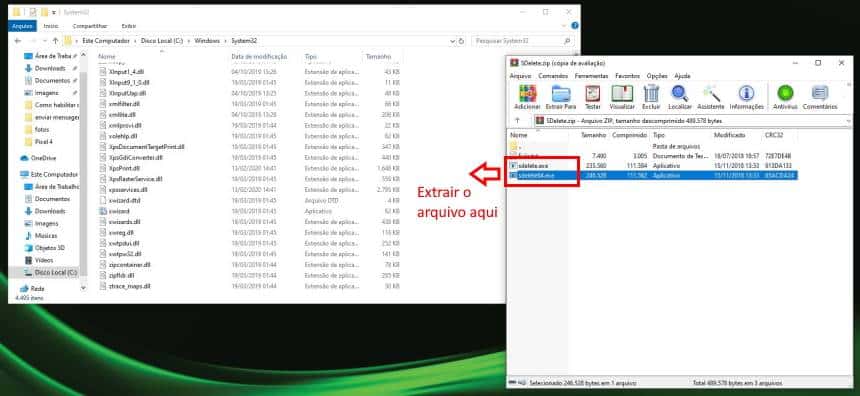Sort WinRAR list by CRC32 column
The width and height of the screenshot is (860, 396).
(773, 135)
